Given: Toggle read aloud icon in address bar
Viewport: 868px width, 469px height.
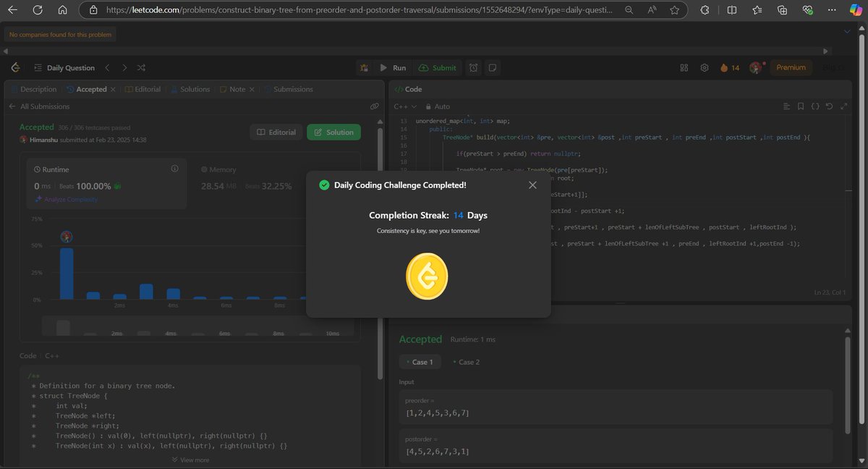Looking at the screenshot, I should pos(651,10).
